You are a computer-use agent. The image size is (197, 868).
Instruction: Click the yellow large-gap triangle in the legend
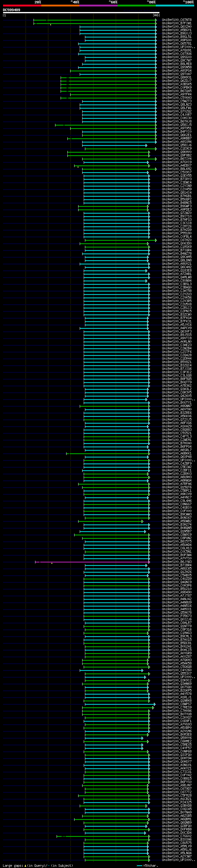(x=25, y=866)
